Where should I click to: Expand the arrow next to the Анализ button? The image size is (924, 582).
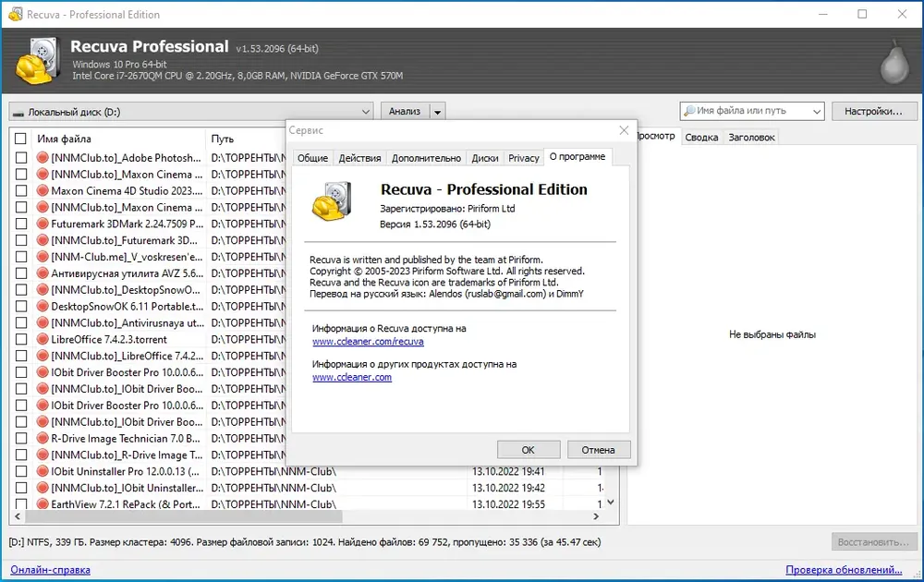coord(438,112)
